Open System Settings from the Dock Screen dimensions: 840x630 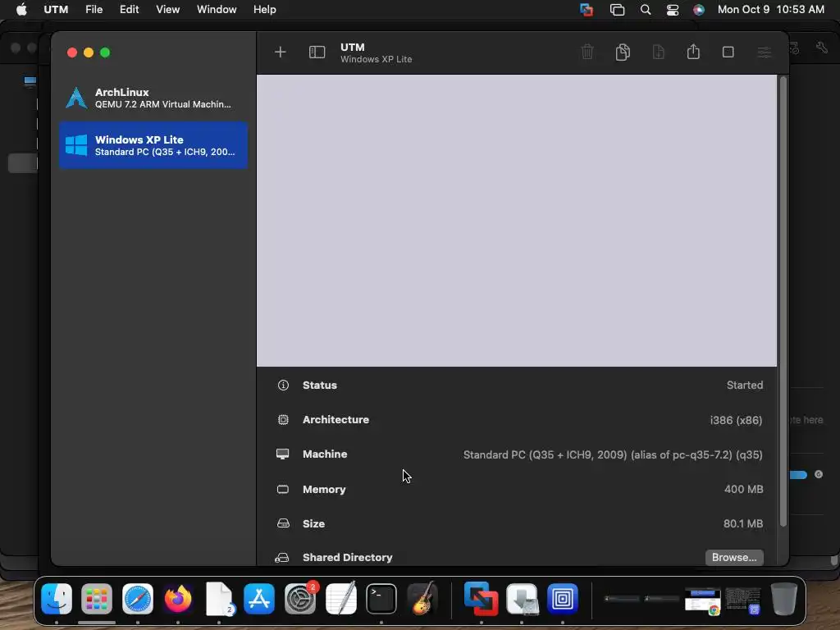300,598
